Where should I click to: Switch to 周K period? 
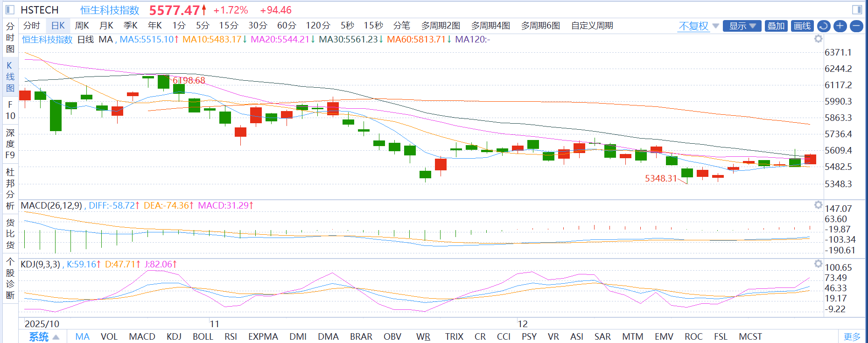coord(82,26)
